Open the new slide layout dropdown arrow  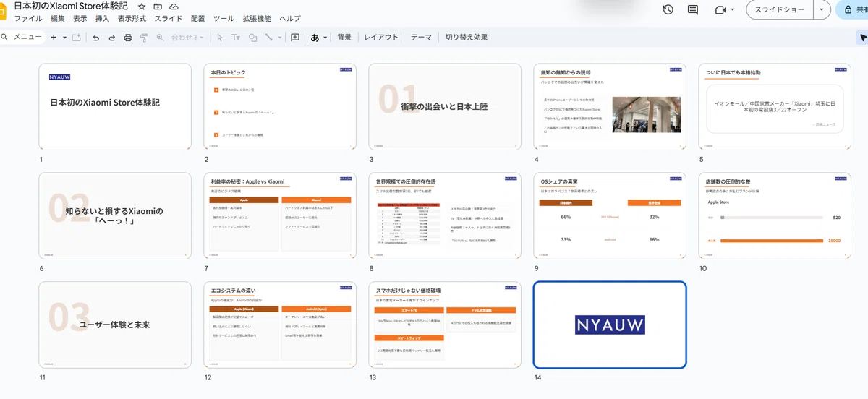click(x=64, y=37)
